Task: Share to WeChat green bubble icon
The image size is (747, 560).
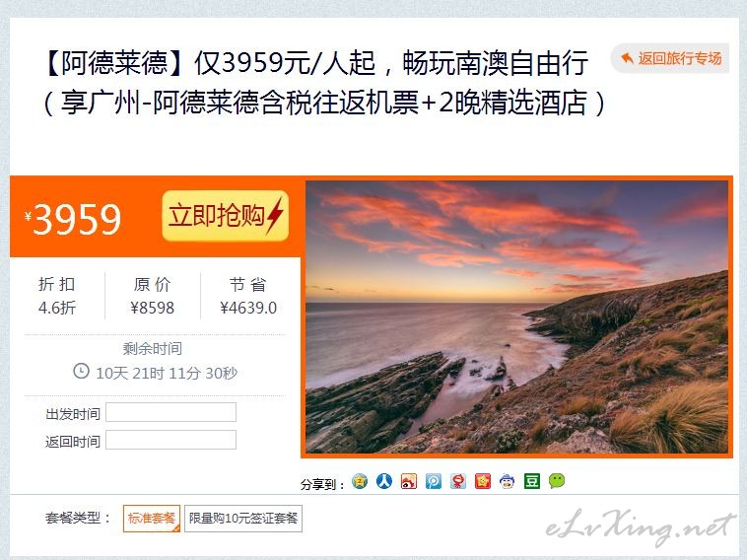Action: pos(557,481)
